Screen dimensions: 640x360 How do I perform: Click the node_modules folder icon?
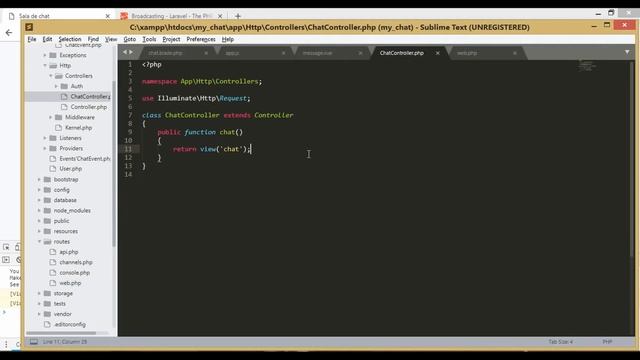click(47, 211)
